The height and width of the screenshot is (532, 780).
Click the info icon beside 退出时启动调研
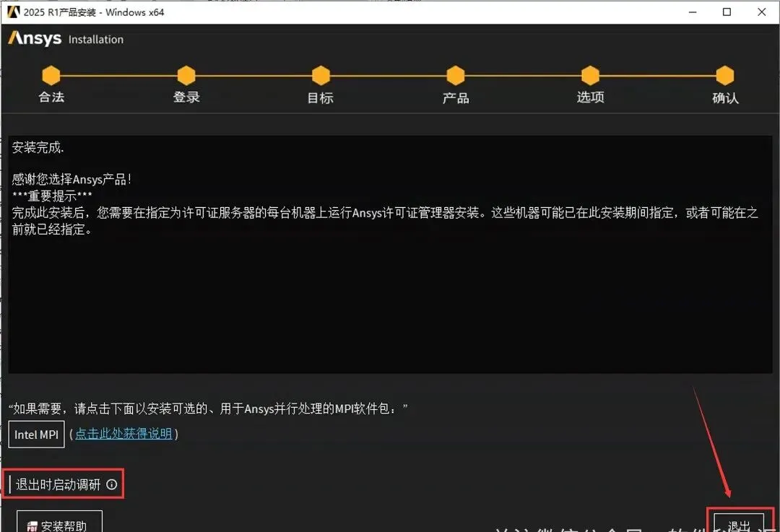point(112,484)
